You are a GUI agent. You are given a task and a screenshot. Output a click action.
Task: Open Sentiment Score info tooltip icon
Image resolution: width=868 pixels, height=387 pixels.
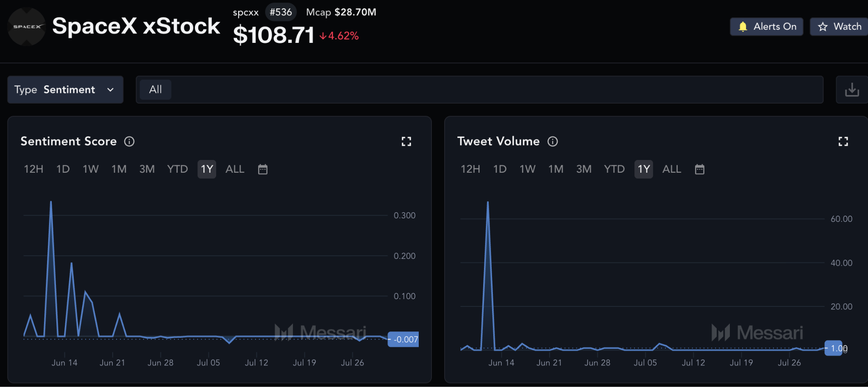129,141
